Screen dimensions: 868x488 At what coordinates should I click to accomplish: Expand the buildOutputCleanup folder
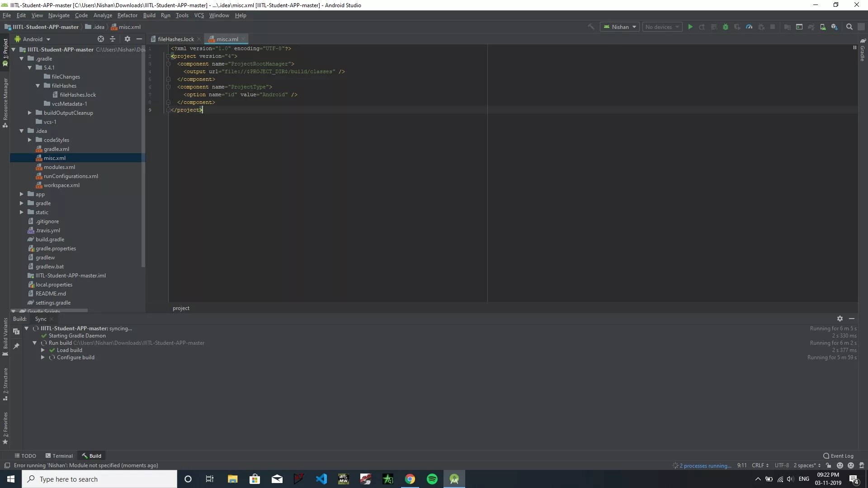click(29, 113)
